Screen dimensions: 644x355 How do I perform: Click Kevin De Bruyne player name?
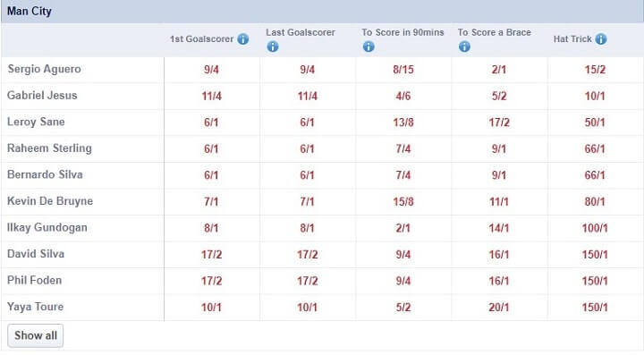50,201
